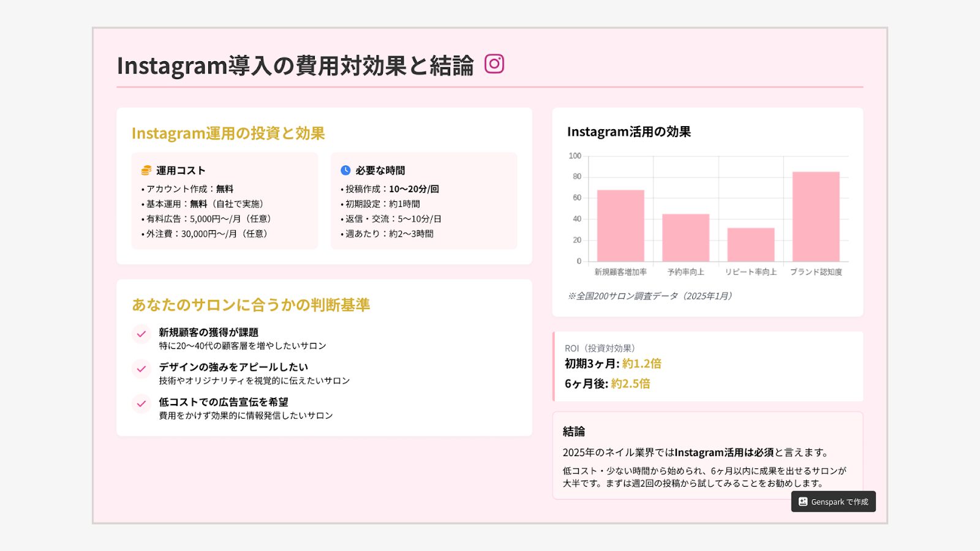Click the ブランド認知度 bar in the chart
This screenshot has width=980, height=551.
[x=816, y=217]
